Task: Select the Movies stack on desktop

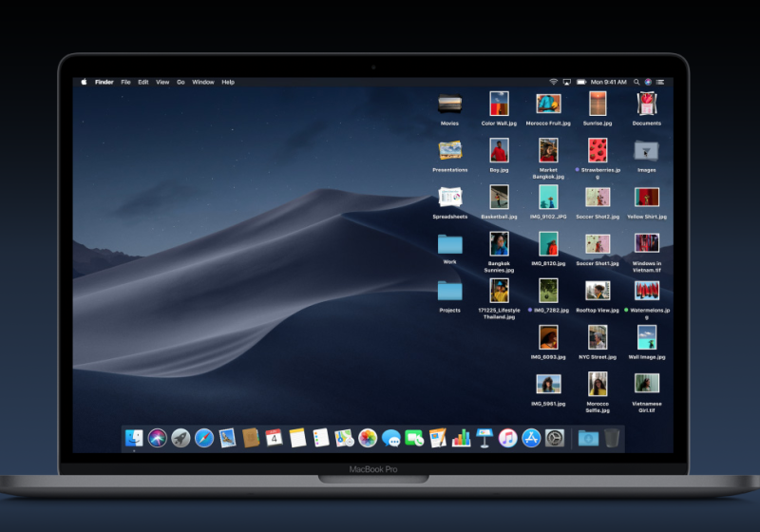Action: pyautogui.click(x=449, y=104)
